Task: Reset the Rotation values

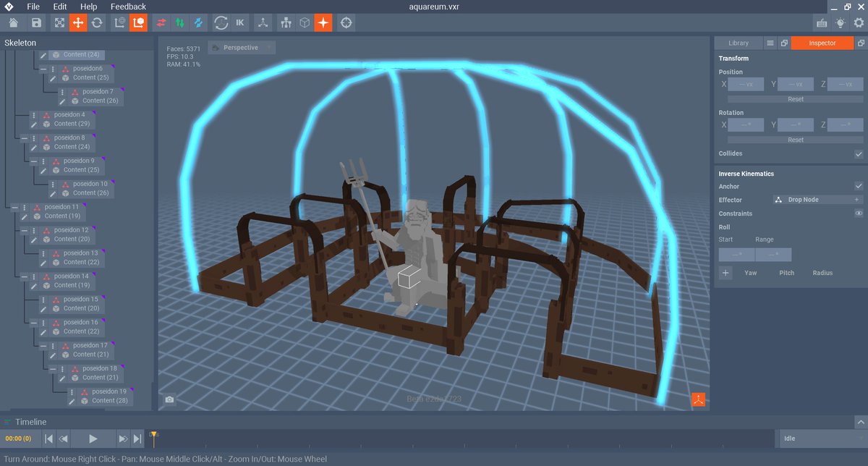Action: pos(796,140)
